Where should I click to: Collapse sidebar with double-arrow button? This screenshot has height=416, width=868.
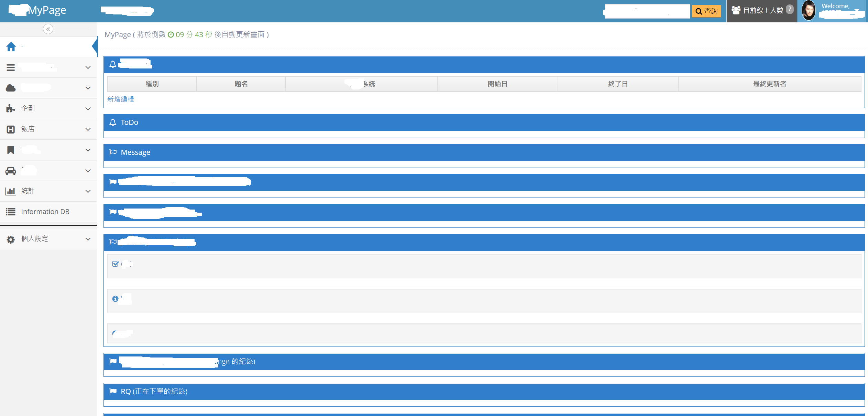pyautogui.click(x=48, y=29)
